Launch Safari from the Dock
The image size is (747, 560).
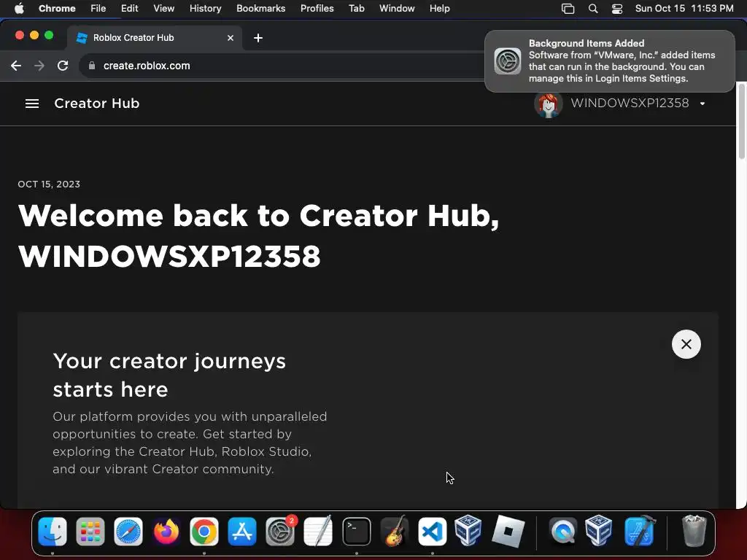tap(128, 532)
